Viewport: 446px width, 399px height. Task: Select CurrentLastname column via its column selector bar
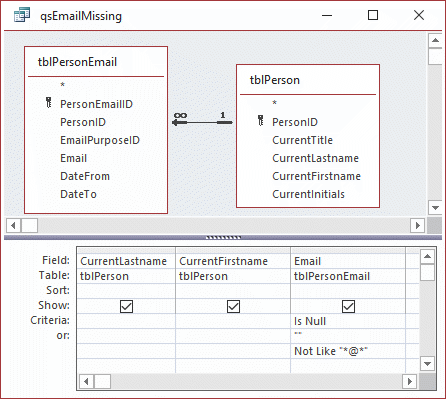(x=126, y=250)
